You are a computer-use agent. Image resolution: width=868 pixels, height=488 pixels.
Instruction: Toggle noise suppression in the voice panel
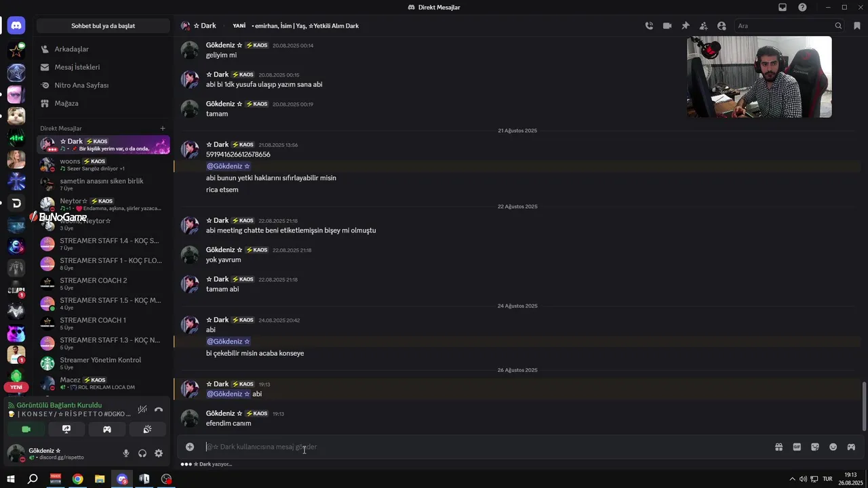coord(142,409)
